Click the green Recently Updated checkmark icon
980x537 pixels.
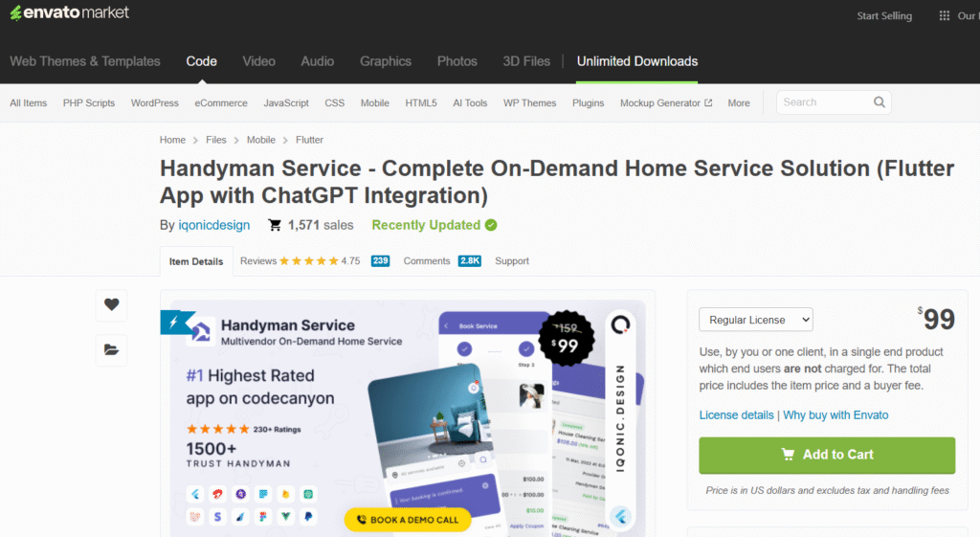(x=491, y=226)
